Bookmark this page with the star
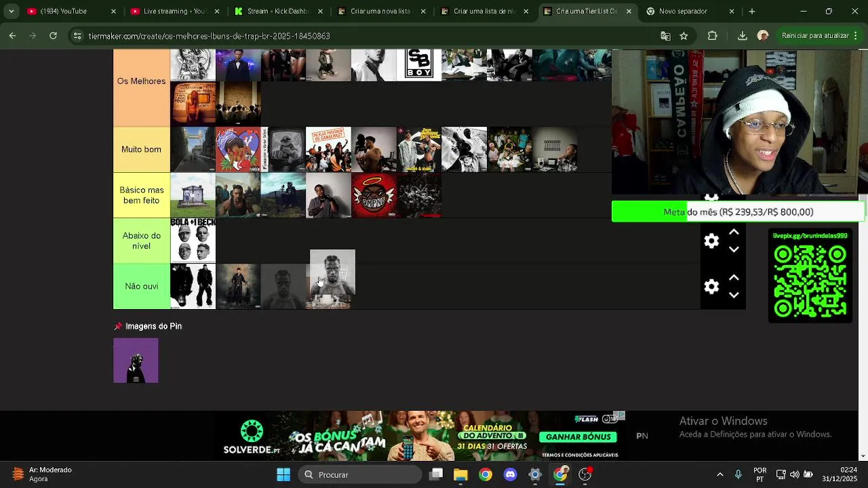This screenshot has width=868, height=488. click(684, 36)
